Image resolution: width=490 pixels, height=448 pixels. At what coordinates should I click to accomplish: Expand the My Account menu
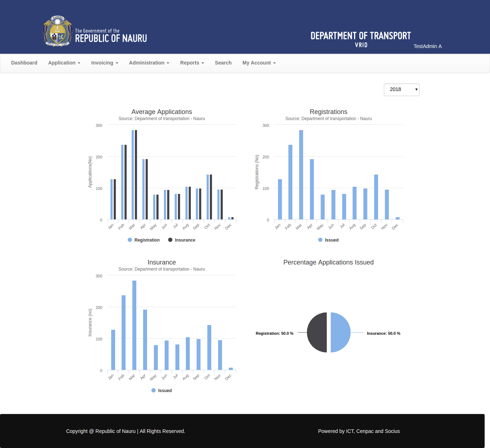pyautogui.click(x=259, y=63)
